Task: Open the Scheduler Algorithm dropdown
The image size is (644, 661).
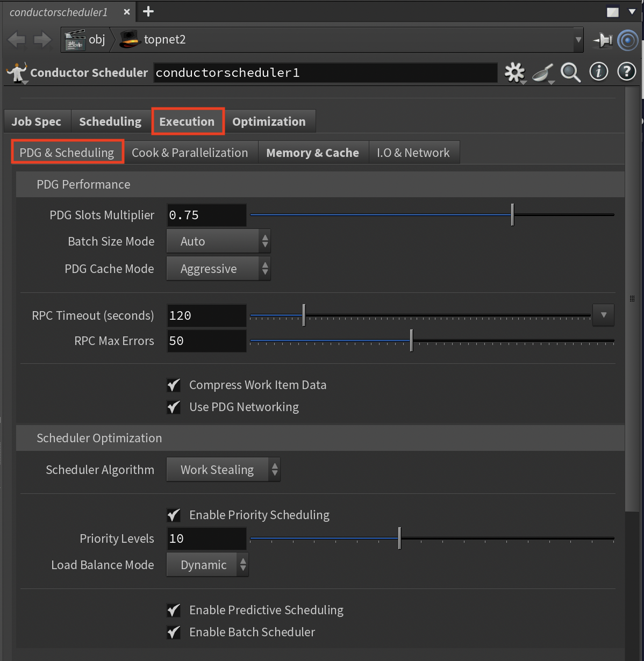Action: tap(223, 470)
